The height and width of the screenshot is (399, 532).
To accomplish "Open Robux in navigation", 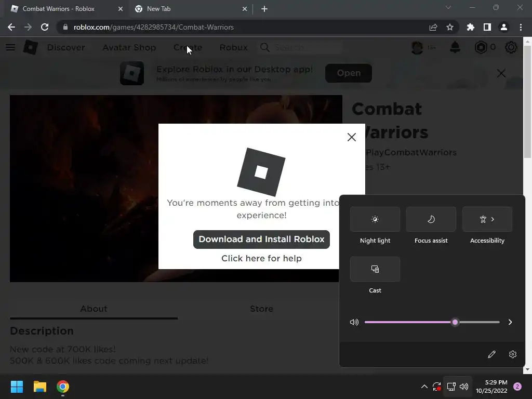I will pyautogui.click(x=233, y=47).
